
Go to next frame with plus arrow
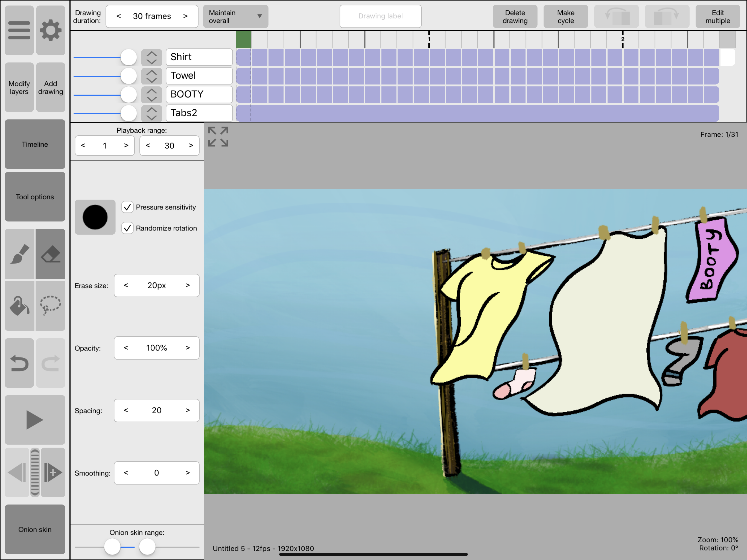coord(53,472)
